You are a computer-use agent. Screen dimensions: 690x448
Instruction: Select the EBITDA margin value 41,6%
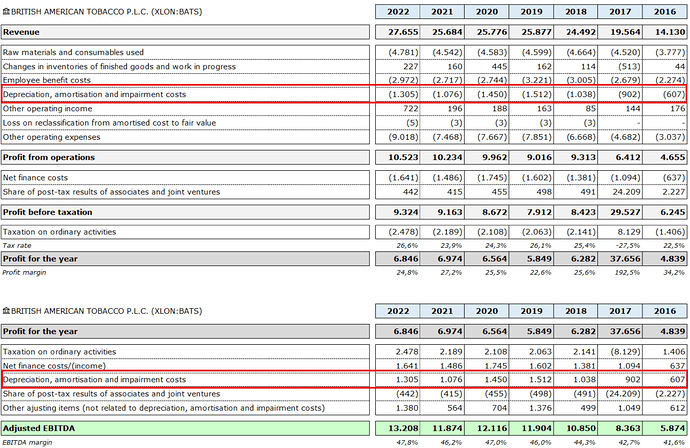[x=674, y=442]
